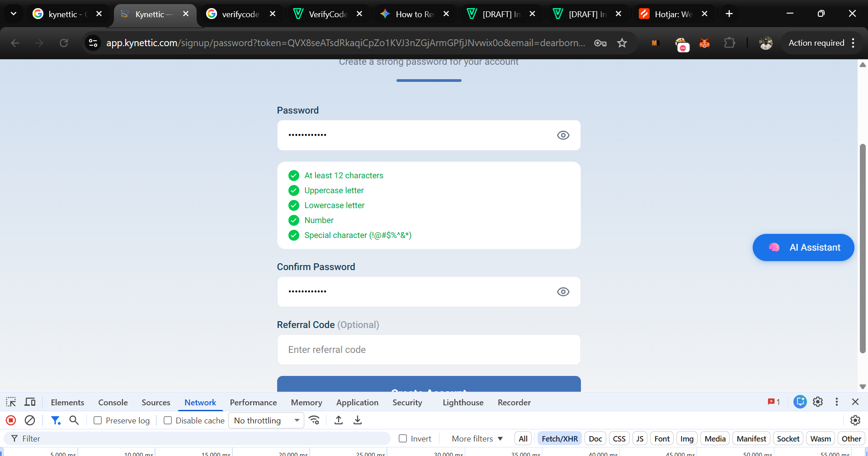Filter requests by Media type
Viewport: 868px width, 456px height.
point(715,438)
